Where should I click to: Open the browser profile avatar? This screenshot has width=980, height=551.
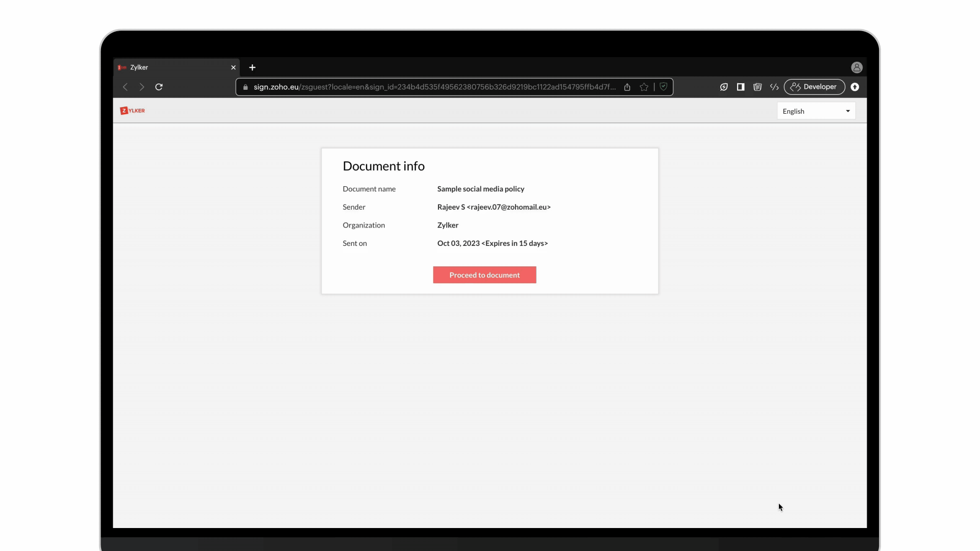(x=856, y=67)
